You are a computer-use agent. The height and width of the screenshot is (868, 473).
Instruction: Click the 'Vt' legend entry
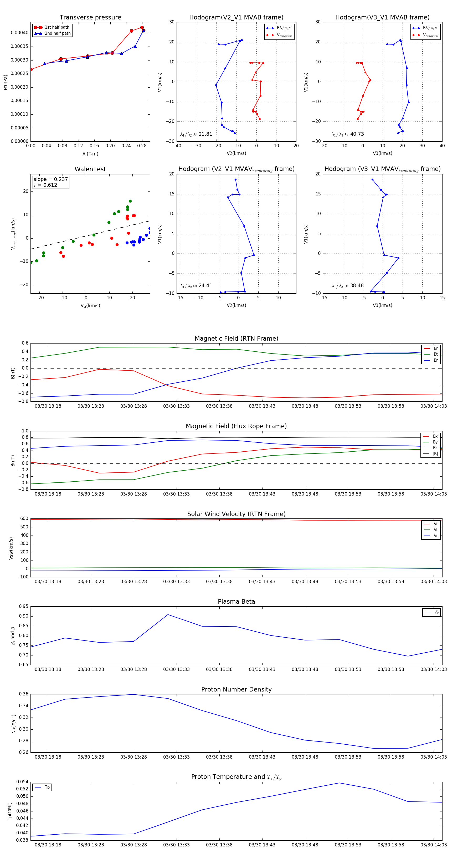coord(431,530)
